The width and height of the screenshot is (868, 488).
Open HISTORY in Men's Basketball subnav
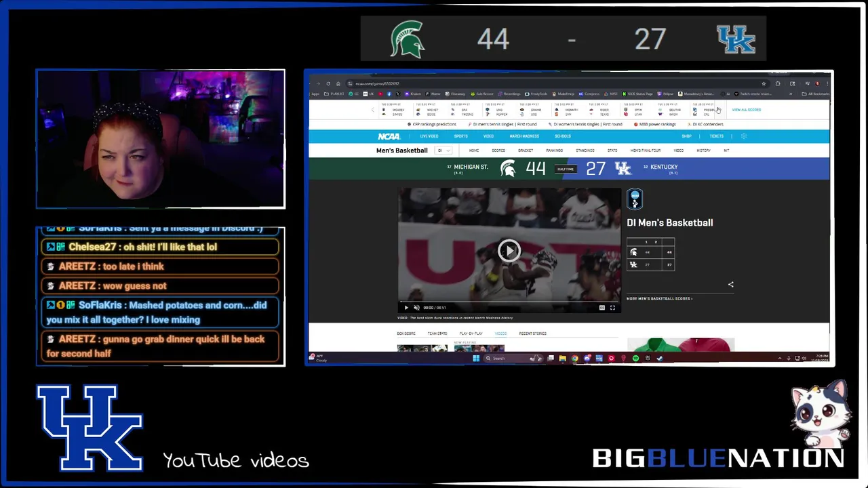704,150
